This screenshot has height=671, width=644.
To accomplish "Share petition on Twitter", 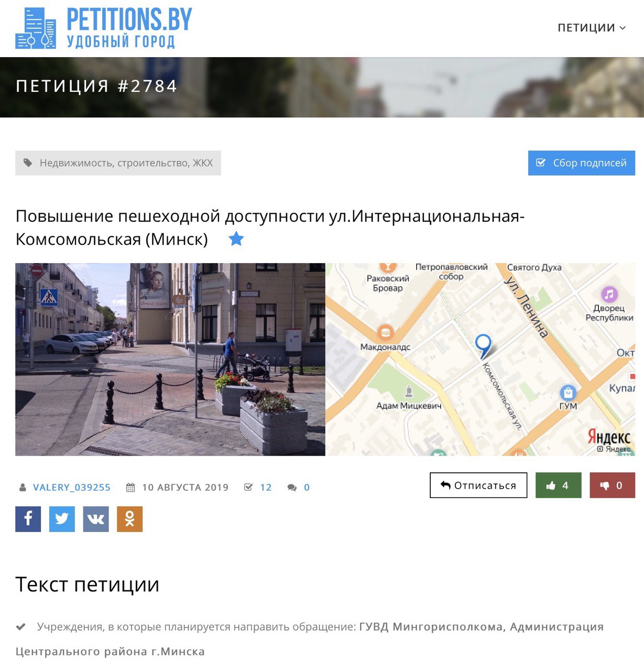I will coord(62,519).
